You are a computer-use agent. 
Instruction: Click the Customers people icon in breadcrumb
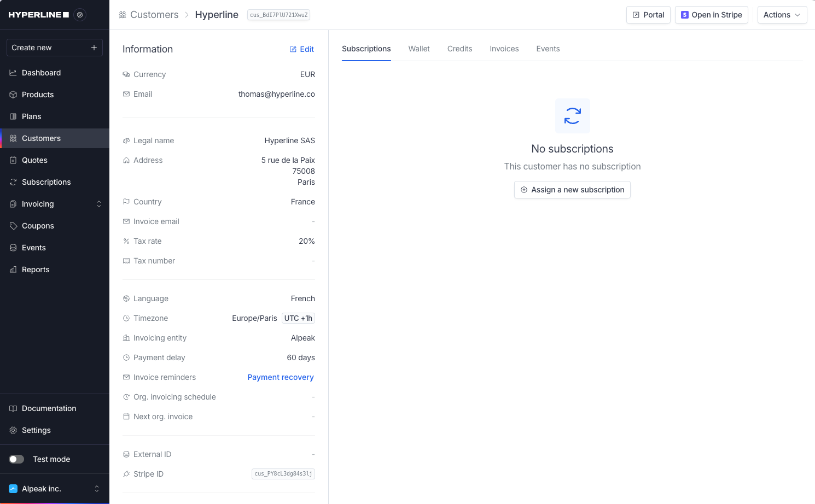[123, 15]
